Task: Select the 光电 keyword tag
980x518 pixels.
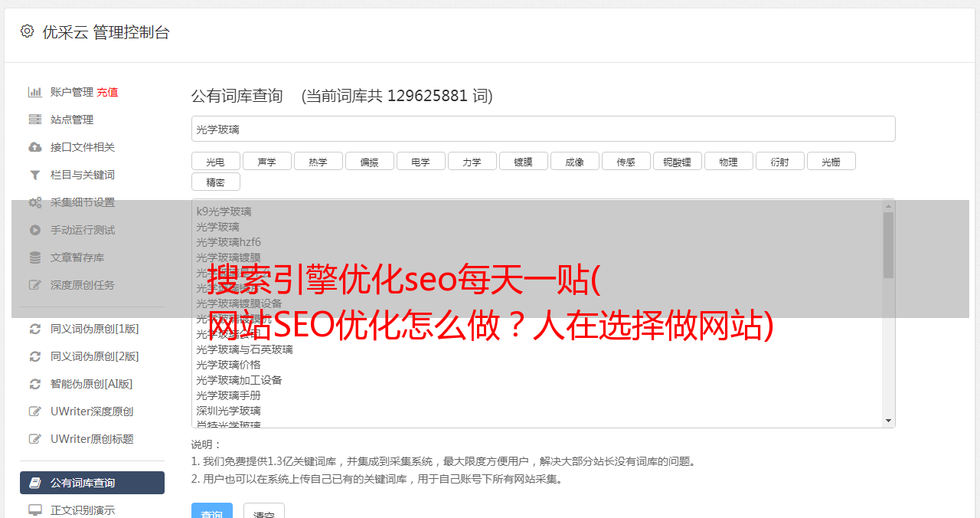Action: (x=215, y=162)
